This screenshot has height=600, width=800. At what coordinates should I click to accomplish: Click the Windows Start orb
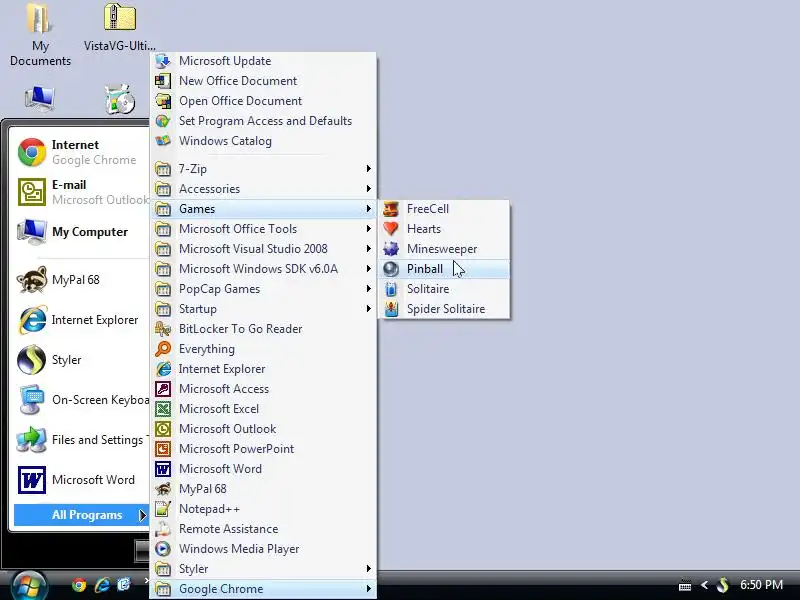29,585
